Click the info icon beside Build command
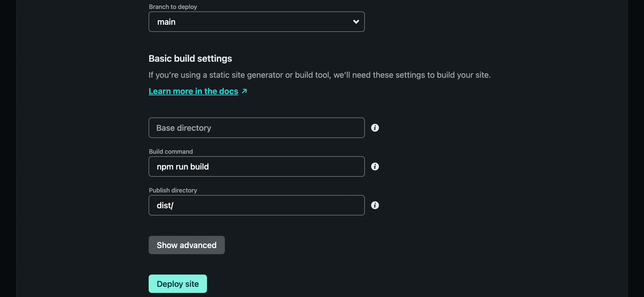The height and width of the screenshot is (297, 644). pyautogui.click(x=375, y=166)
